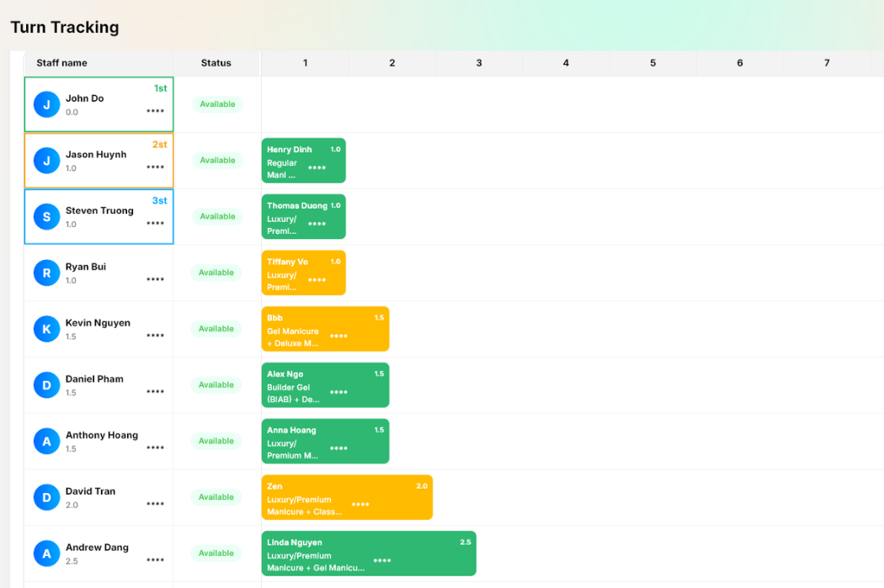This screenshot has width=884, height=588.
Task: Open options dots on Alex Ngo turn card
Action: (x=338, y=392)
